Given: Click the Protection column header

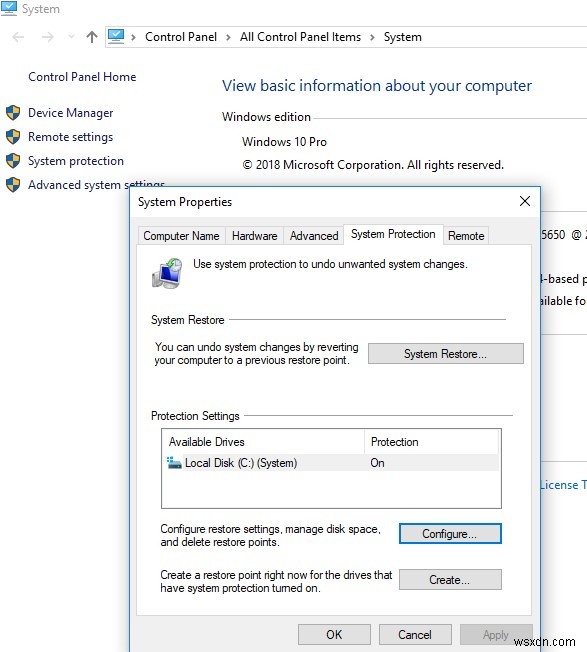Looking at the screenshot, I should pyautogui.click(x=432, y=442).
